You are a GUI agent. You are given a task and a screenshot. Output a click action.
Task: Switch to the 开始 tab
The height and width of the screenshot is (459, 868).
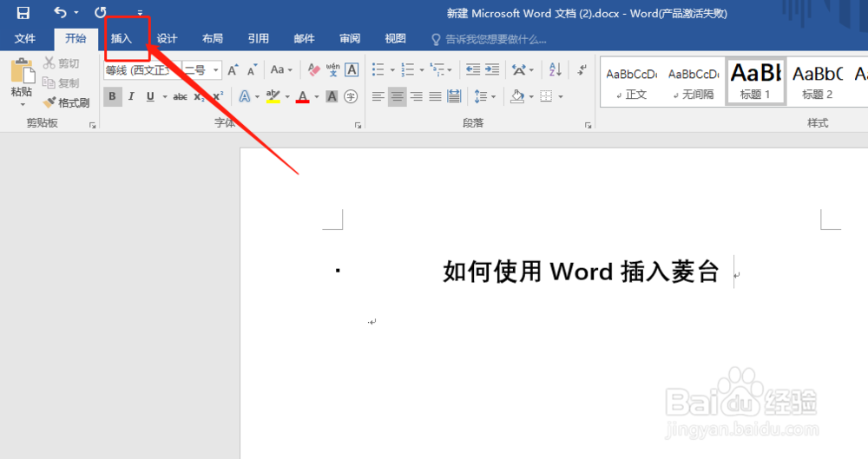tap(76, 38)
